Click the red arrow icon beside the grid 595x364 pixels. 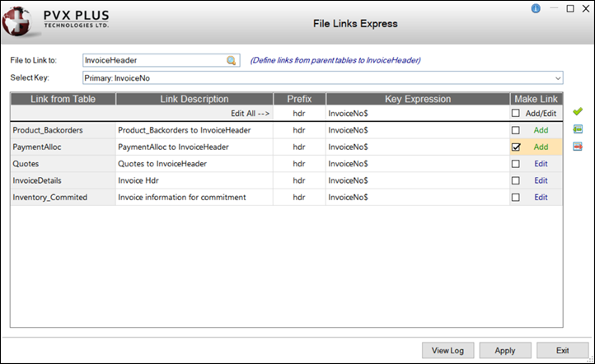pyautogui.click(x=578, y=147)
